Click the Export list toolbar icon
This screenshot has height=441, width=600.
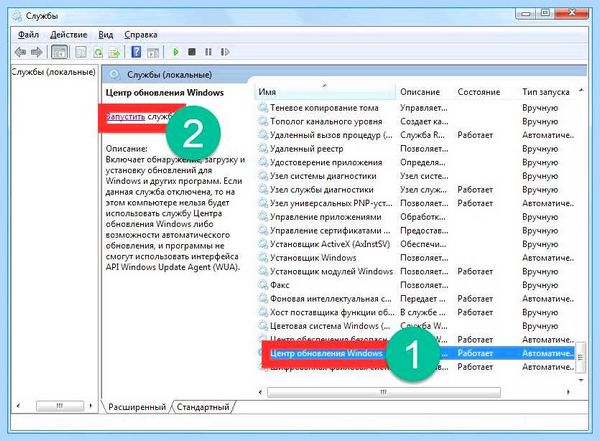(114, 52)
